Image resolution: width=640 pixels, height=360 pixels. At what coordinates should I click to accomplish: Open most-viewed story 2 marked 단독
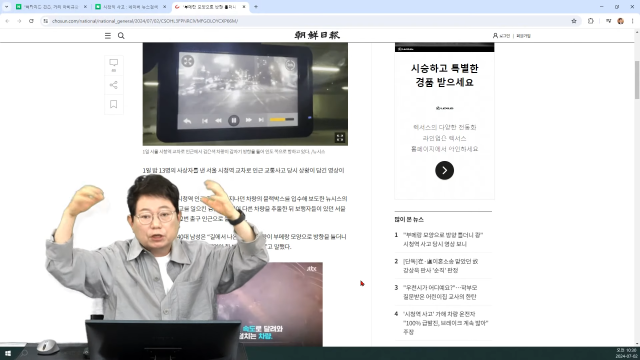click(440, 266)
